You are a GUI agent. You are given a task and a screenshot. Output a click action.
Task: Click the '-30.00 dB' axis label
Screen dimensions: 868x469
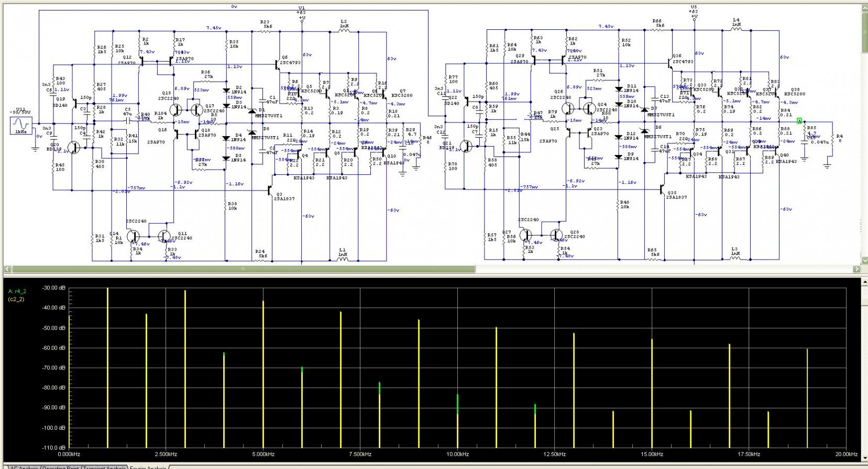coord(53,288)
